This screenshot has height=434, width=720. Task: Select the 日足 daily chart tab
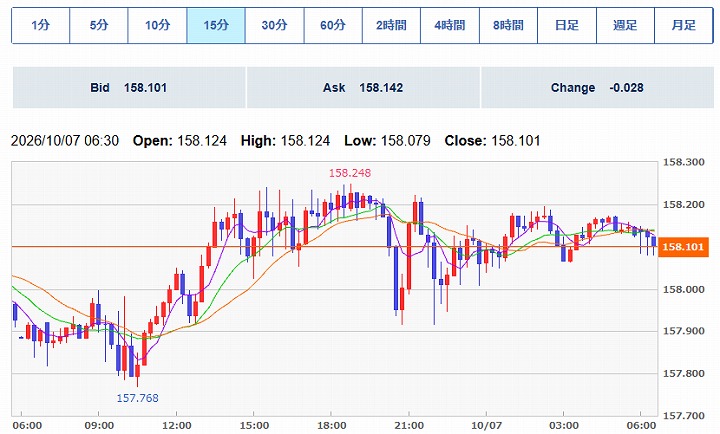(567, 25)
